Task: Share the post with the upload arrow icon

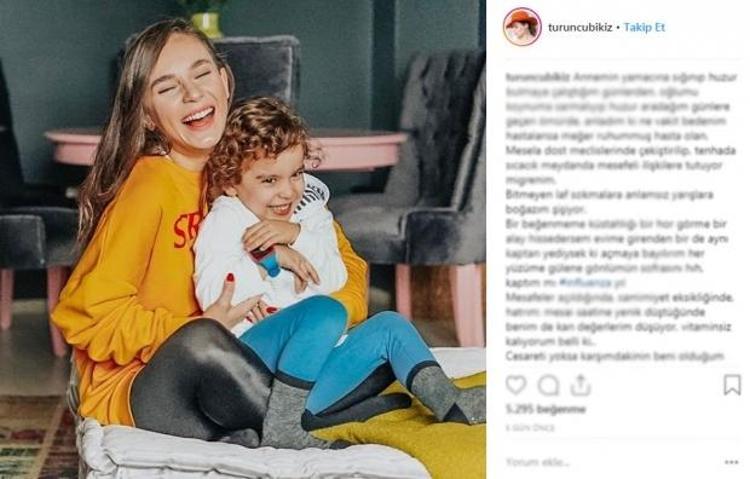Action: pos(580,385)
